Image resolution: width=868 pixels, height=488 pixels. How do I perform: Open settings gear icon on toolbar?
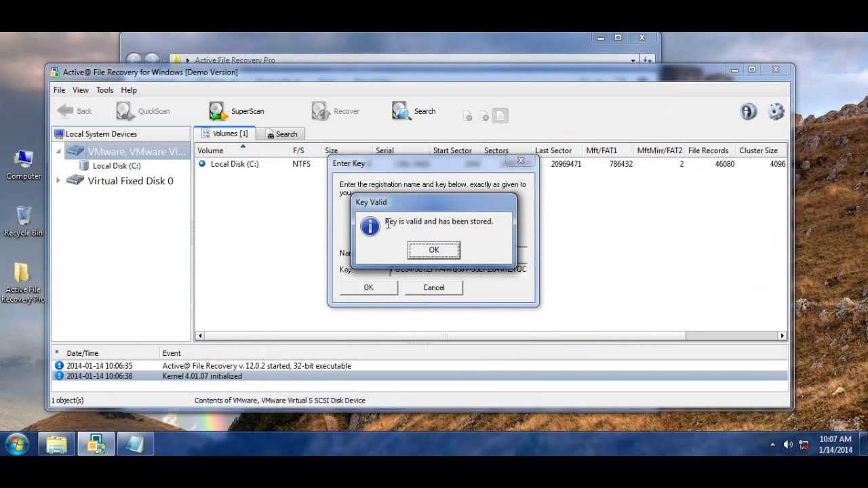776,112
